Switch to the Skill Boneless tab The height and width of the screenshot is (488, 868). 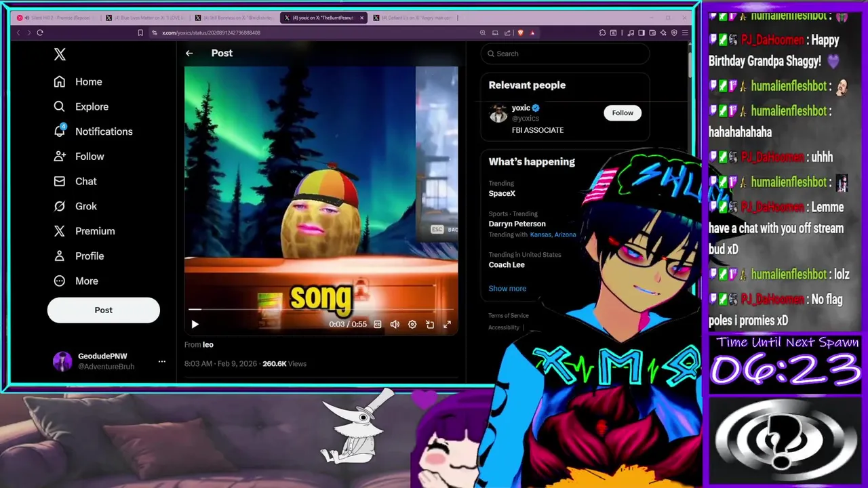pyautogui.click(x=233, y=18)
